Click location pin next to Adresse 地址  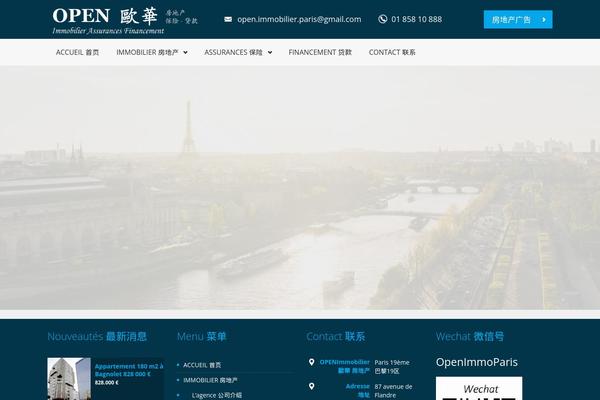311,386
